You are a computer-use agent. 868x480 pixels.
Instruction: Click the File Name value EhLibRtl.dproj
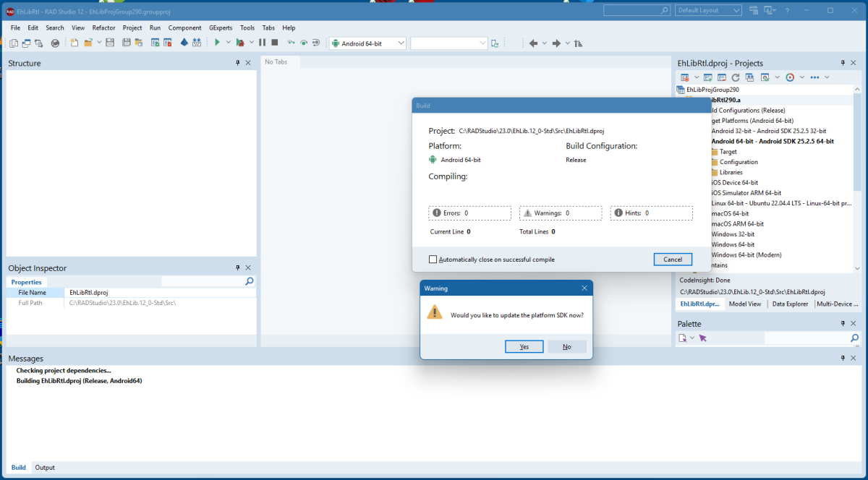89,293
